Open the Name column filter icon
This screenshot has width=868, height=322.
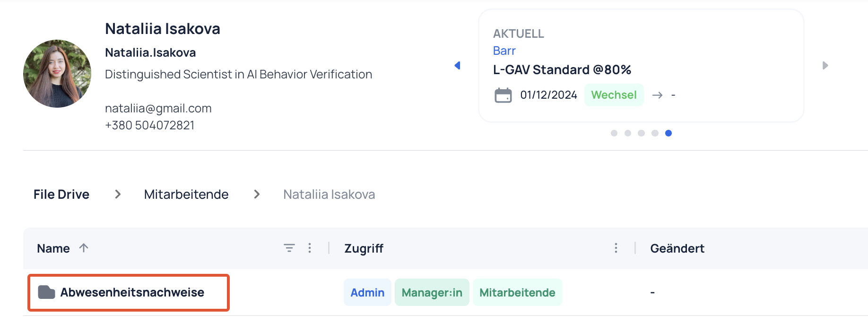coord(289,248)
